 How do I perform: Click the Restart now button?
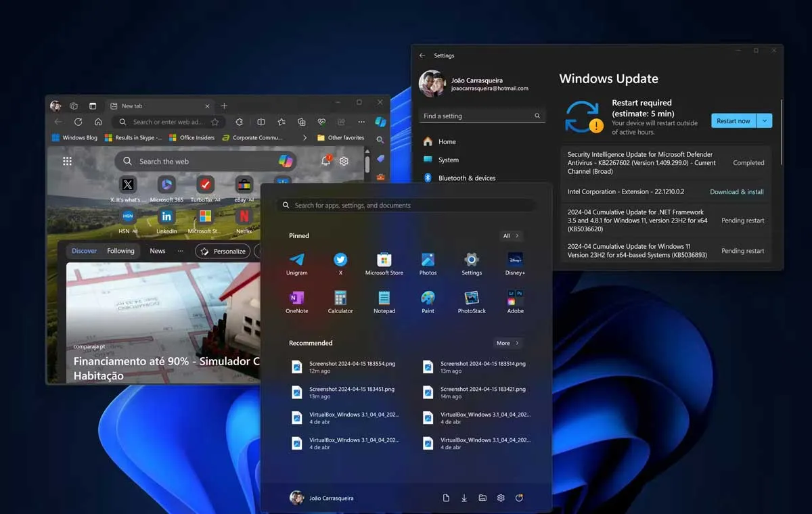[734, 120]
